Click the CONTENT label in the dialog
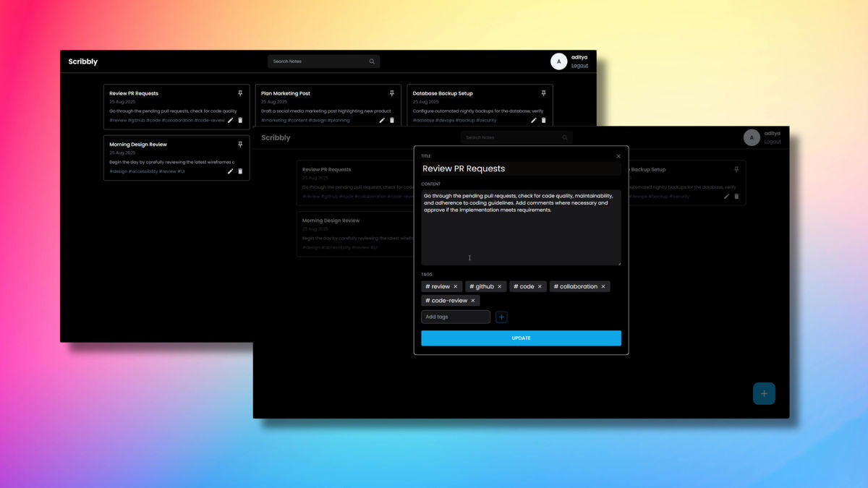Viewport: 868px width, 488px height. [x=430, y=184]
